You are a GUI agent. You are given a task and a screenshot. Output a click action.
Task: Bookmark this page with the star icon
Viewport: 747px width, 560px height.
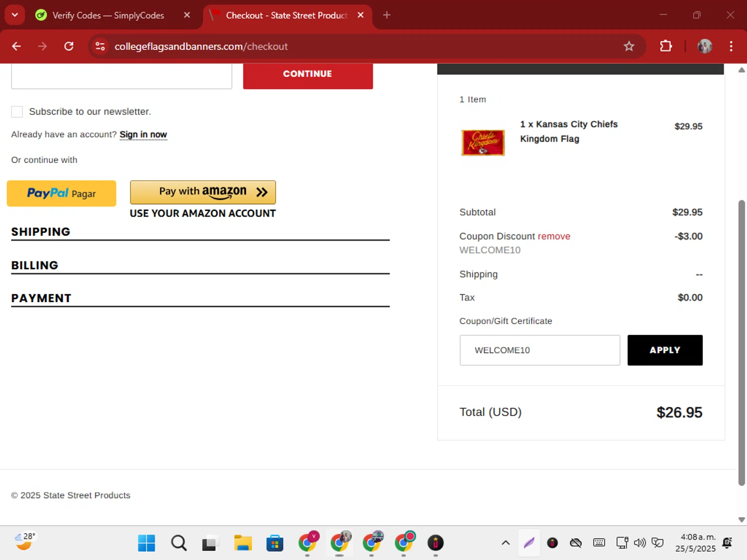tap(629, 46)
